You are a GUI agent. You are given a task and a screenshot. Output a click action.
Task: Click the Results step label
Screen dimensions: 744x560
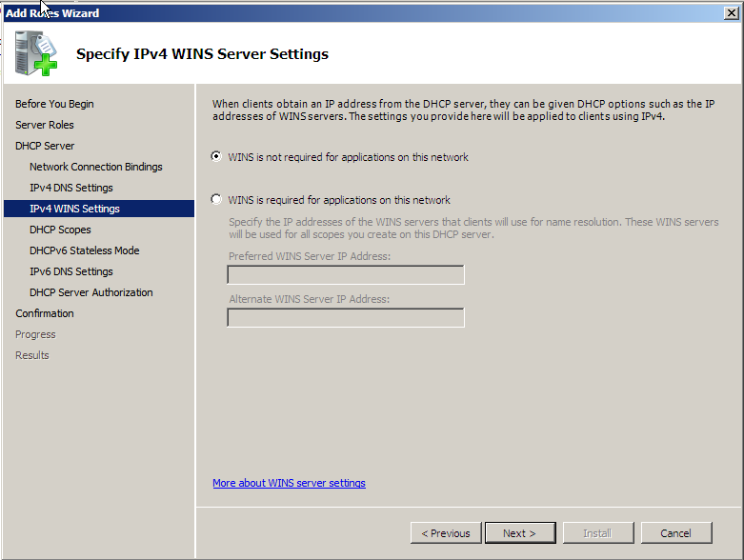pos(32,355)
